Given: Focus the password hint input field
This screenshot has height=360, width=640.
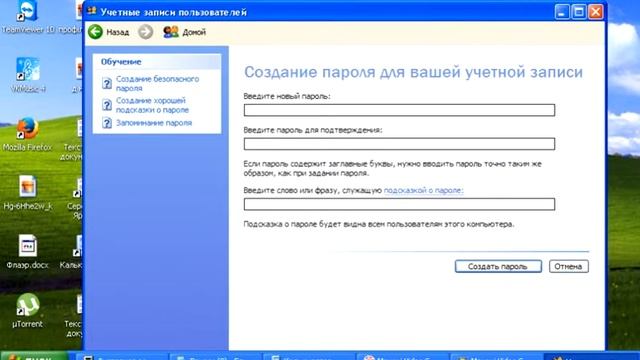Looking at the screenshot, I should coord(399,204).
